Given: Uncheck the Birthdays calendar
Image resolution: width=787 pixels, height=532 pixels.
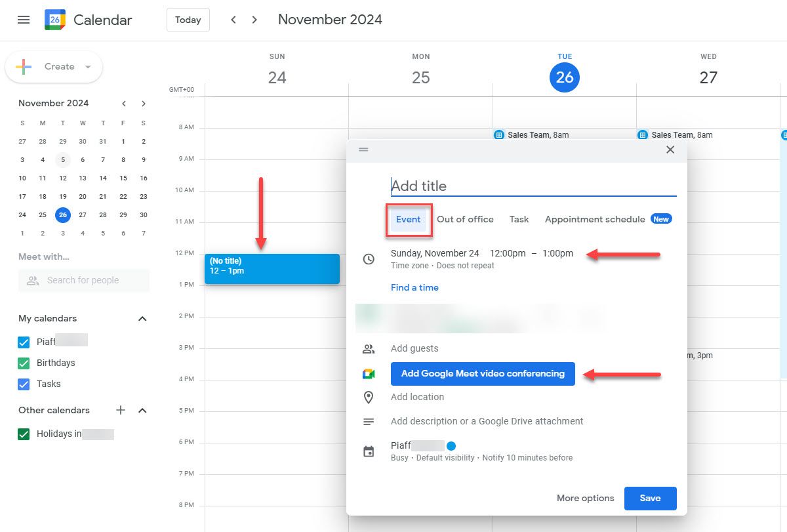Looking at the screenshot, I should (23, 363).
